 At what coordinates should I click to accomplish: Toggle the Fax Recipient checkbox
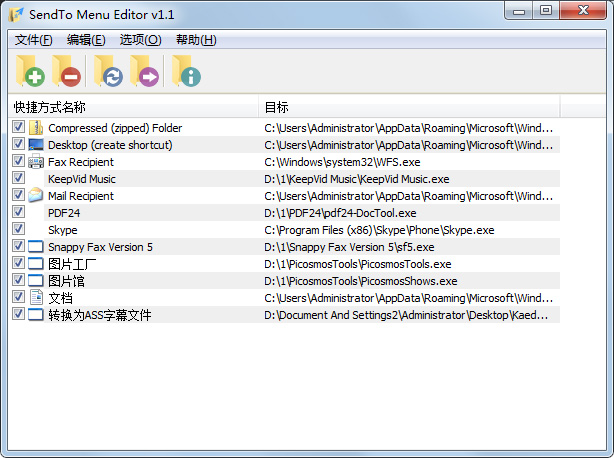click(x=18, y=160)
